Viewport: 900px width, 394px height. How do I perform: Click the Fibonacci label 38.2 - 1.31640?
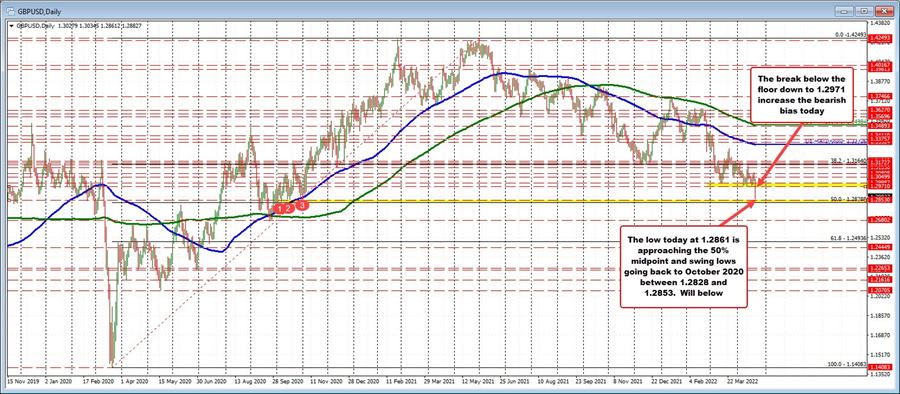[x=848, y=161]
